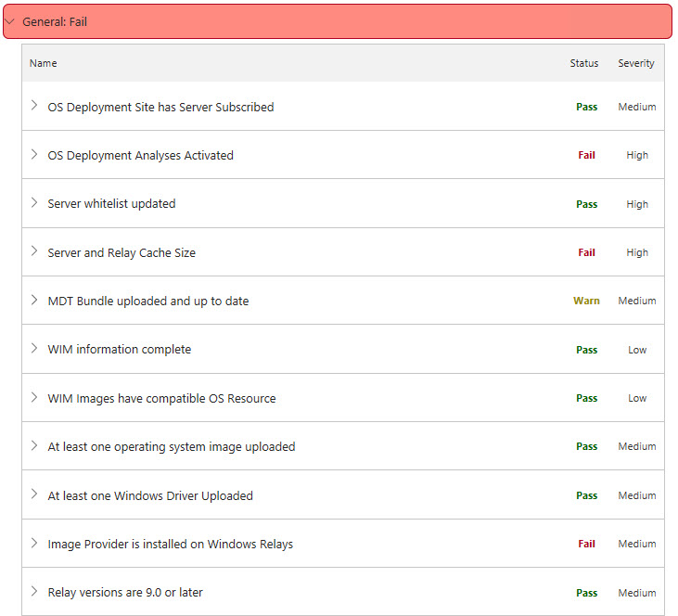Sort by the Status column header
Viewport: 678px width, 616px height.
pyautogui.click(x=584, y=63)
